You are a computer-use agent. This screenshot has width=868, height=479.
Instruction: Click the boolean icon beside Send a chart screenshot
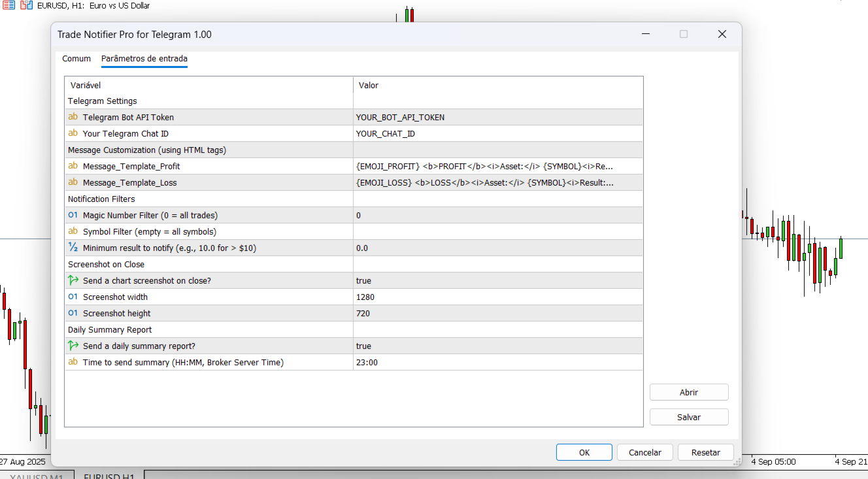click(x=73, y=280)
